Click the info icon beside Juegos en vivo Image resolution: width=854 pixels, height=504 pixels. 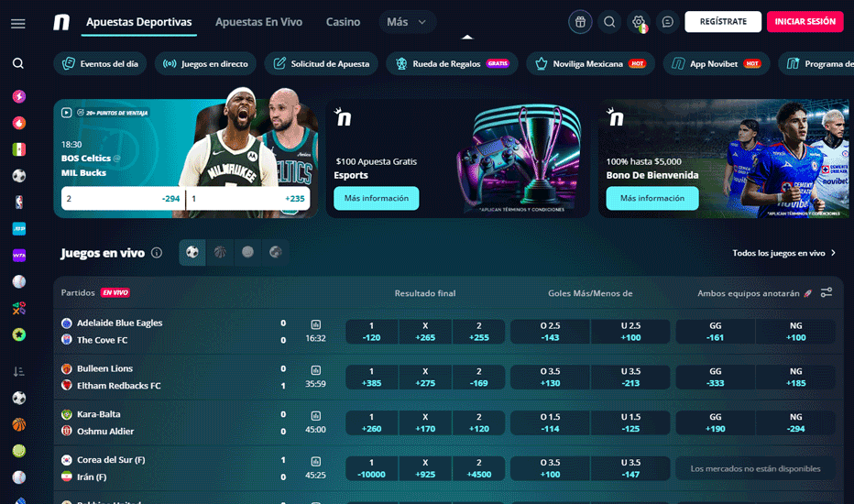tap(157, 253)
